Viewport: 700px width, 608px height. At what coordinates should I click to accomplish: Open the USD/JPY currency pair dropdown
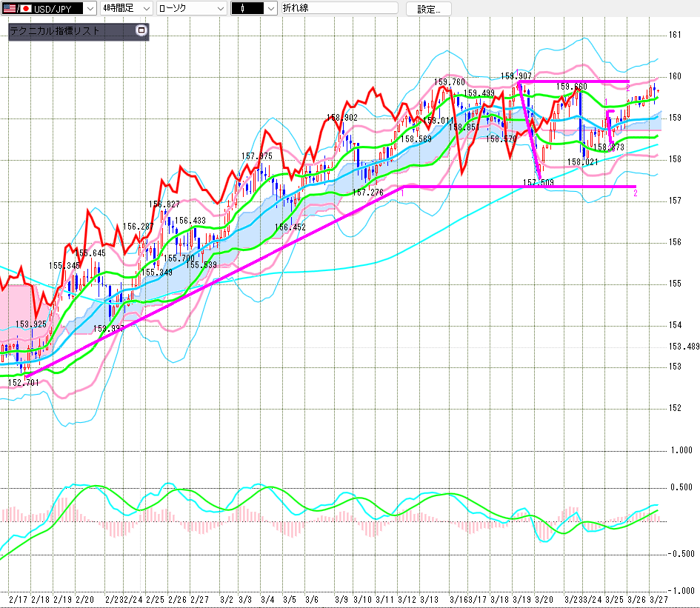tap(90, 9)
